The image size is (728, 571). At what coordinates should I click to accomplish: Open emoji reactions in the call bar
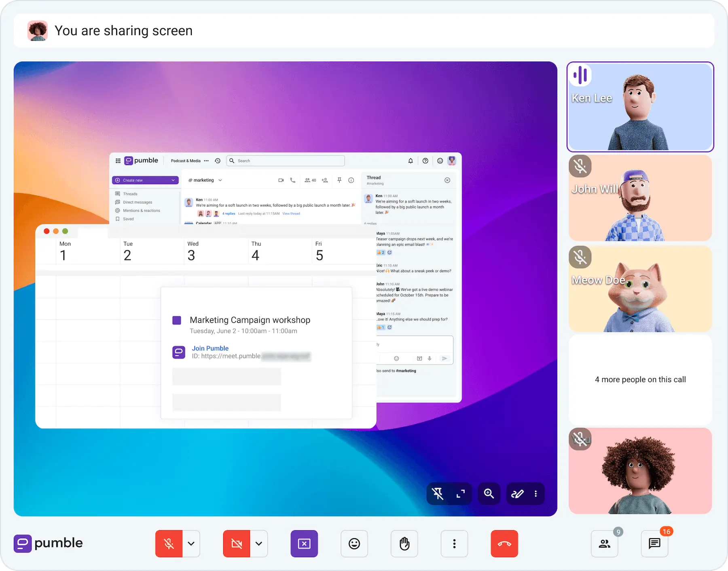coord(354,544)
